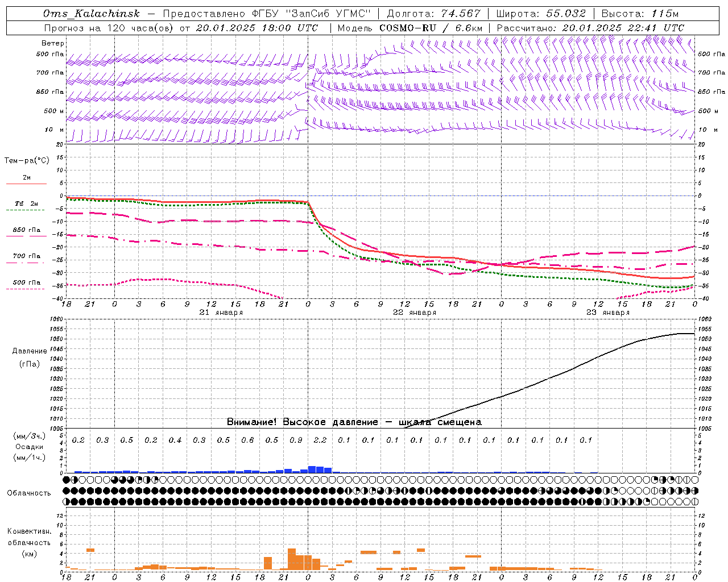Viewport: 728px width, 582px height.
Task: Click the Тем-ра(°C) axis title
Action: [x=27, y=161]
